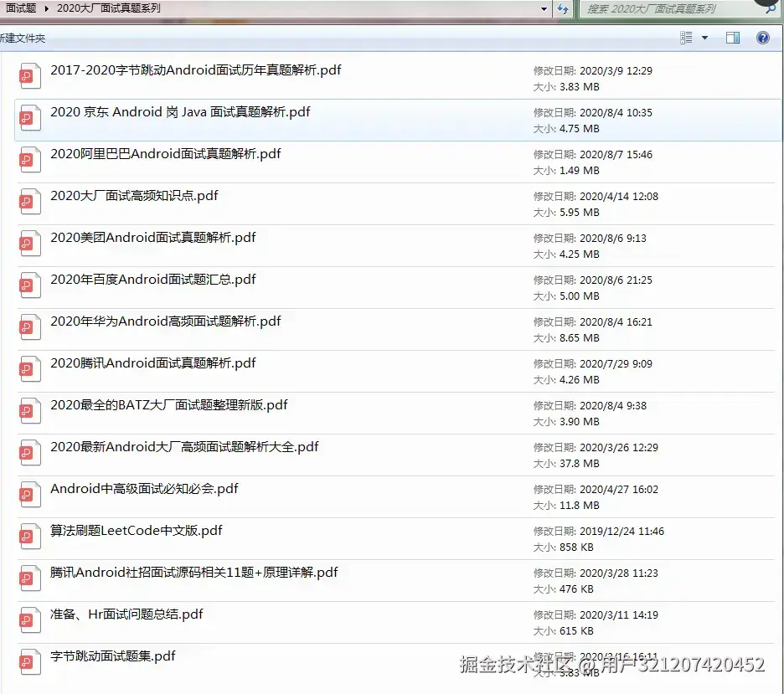Viewport: 784px width, 694px height.
Task: Select file name 2017-2020字节跳动Android面试历年真题解析.pdf
Action: click(x=195, y=70)
